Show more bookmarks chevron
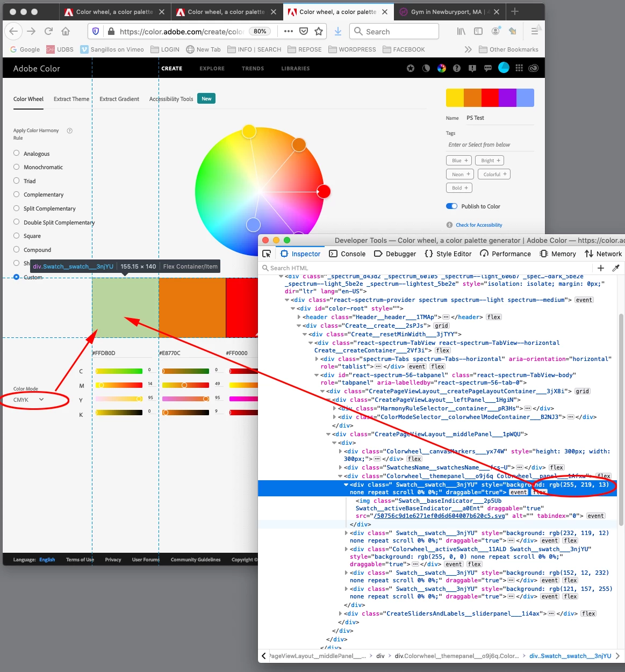Screen dimensions: 625x672 (468, 49)
